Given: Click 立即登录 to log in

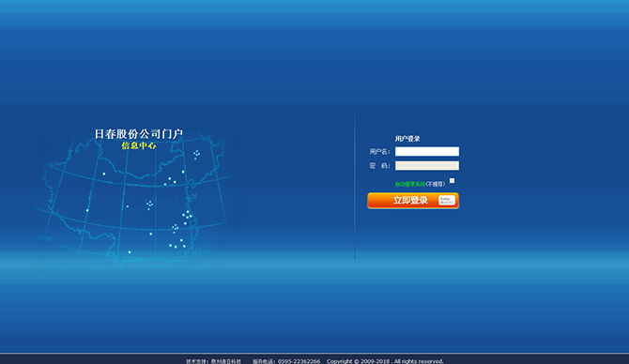Looking at the screenshot, I should [413, 201].
